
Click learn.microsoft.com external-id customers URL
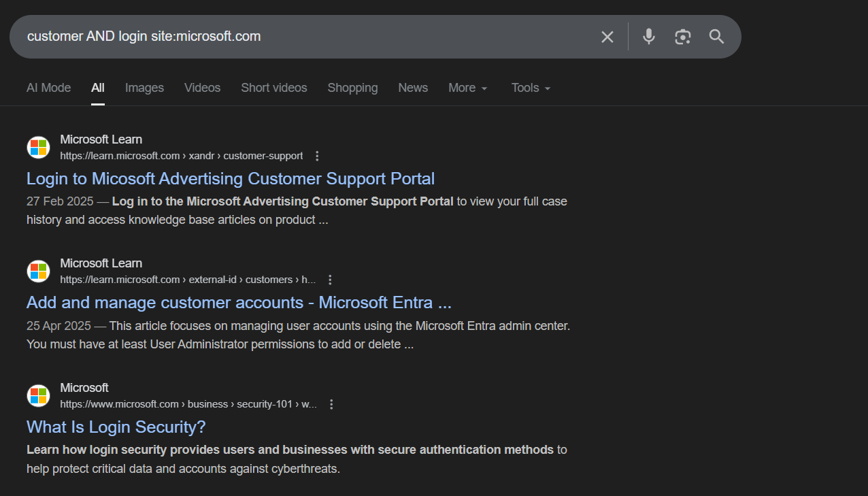point(188,280)
